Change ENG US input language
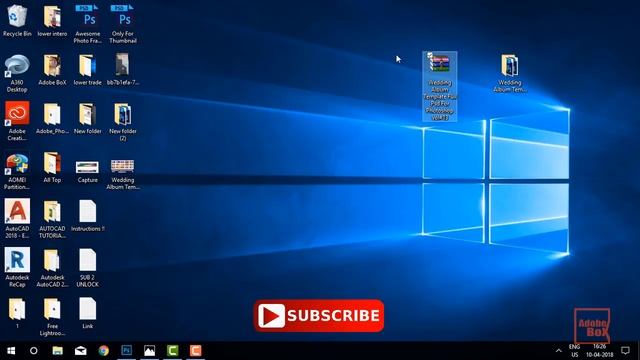This screenshot has width=640, height=360. (x=574, y=351)
